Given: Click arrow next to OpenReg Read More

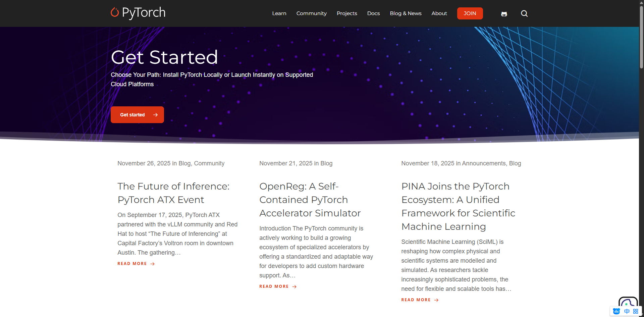Looking at the screenshot, I should [x=294, y=287].
